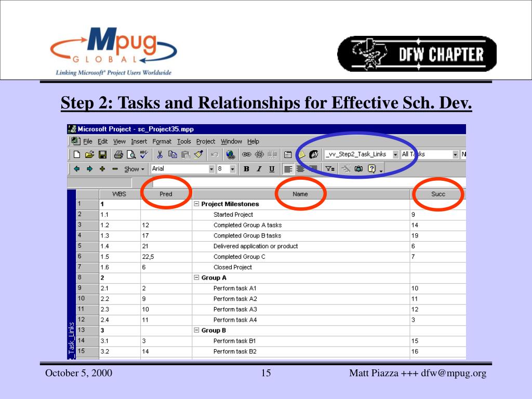Open the Format menu

(162, 141)
